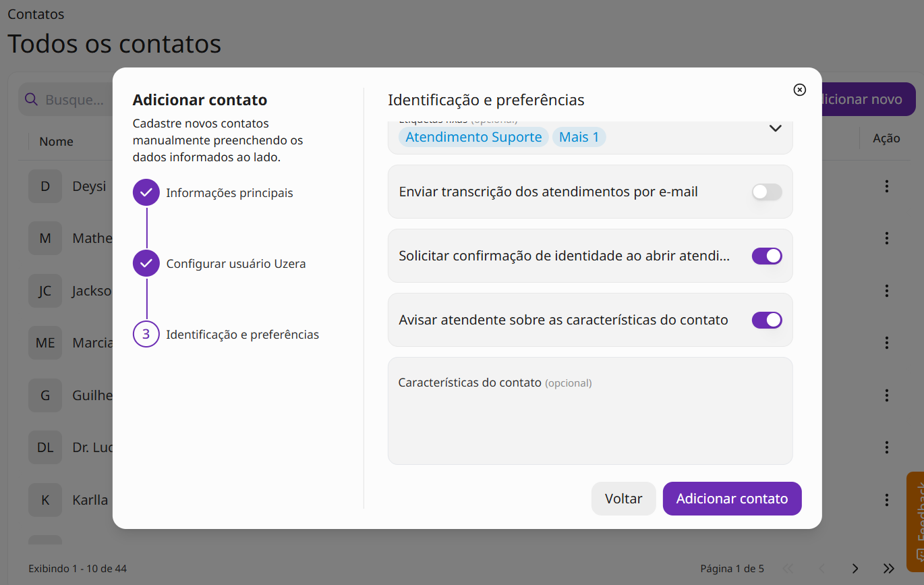Open action menu for Guilhe row
Viewport: 924px width, 585px height.
(887, 395)
